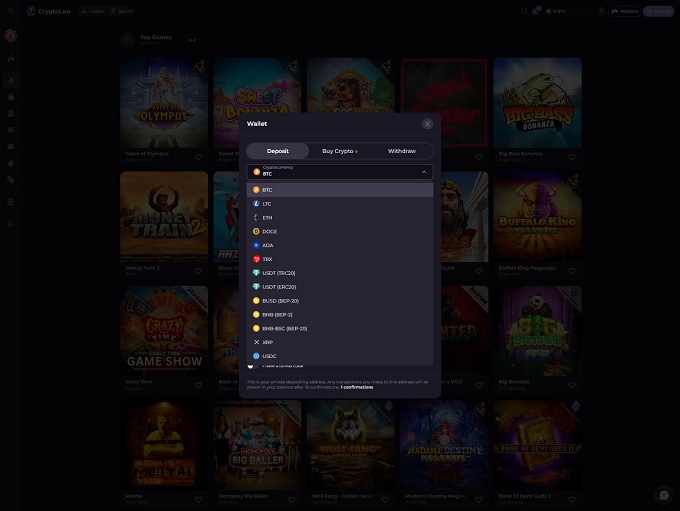
Task: Select TRX from the currency list
Action: click(x=340, y=259)
